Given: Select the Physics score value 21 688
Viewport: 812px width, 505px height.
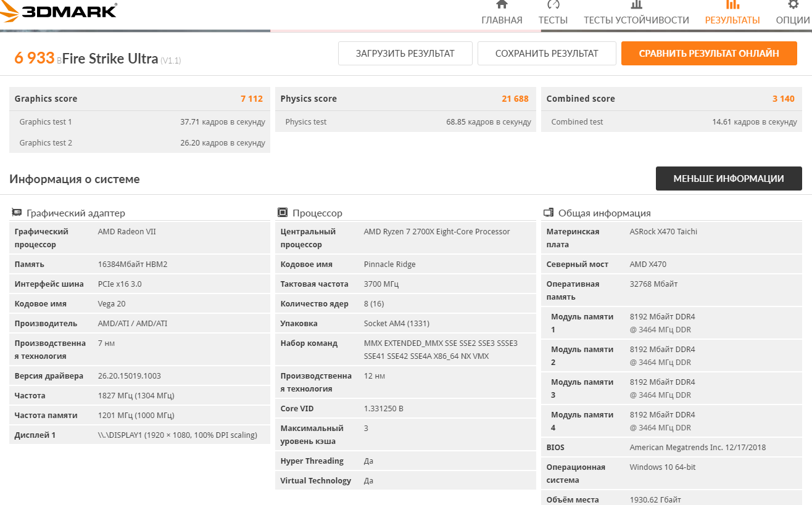Looking at the screenshot, I should (515, 99).
